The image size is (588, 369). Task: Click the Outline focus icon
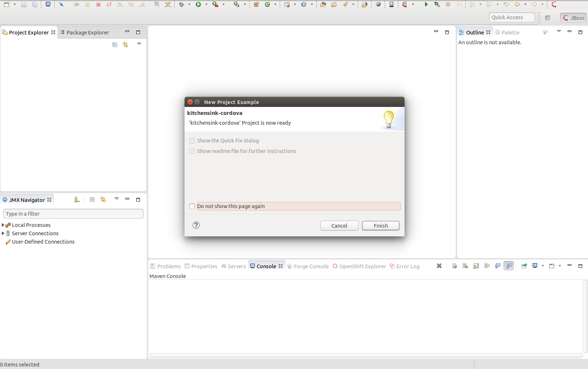(x=545, y=32)
